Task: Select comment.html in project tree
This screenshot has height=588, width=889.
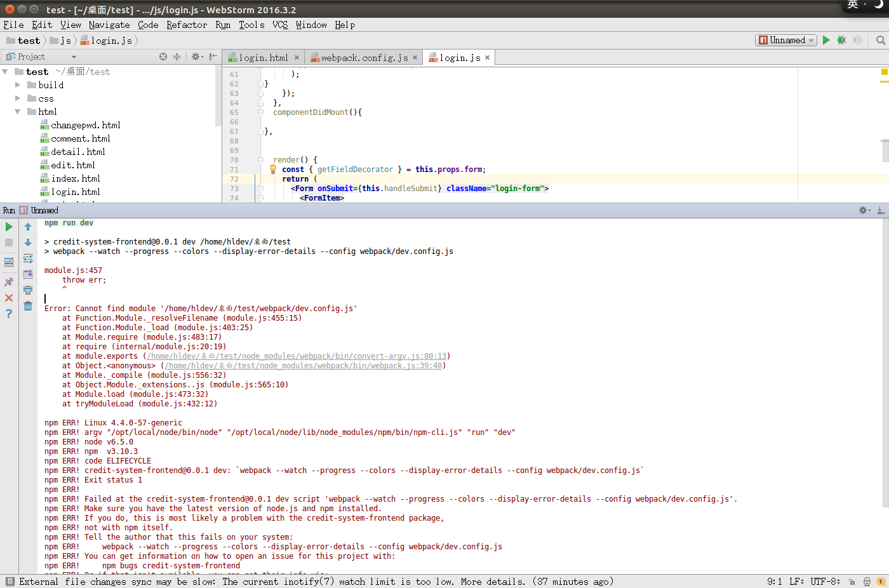Action: [x=75, y=138]
